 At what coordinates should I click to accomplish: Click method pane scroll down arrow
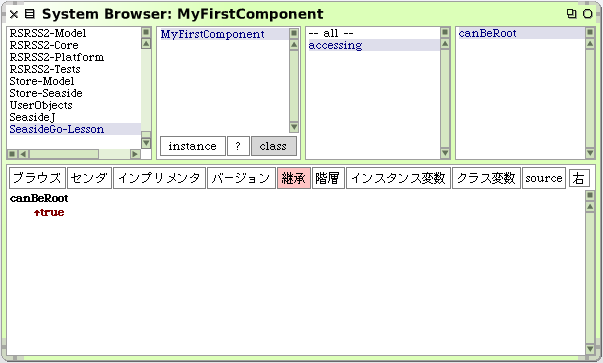click(x=590, y=153)
